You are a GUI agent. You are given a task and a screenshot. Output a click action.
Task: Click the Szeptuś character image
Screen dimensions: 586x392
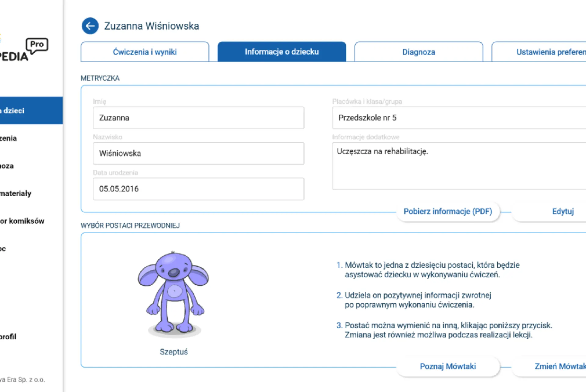click(173, 293)
